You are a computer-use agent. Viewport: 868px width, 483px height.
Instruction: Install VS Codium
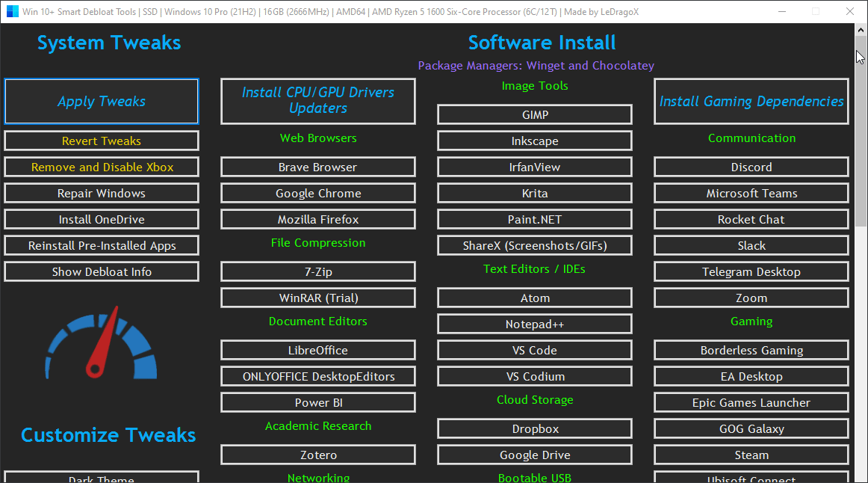pyautogui.click(x=535, y=376)
